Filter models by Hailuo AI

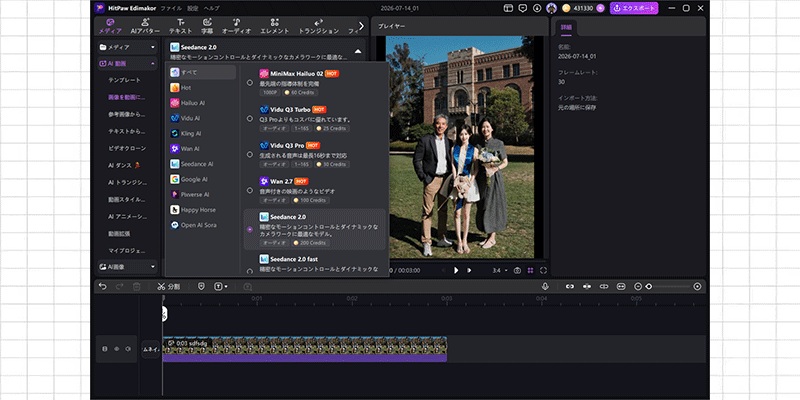click(x=203, y=103)
